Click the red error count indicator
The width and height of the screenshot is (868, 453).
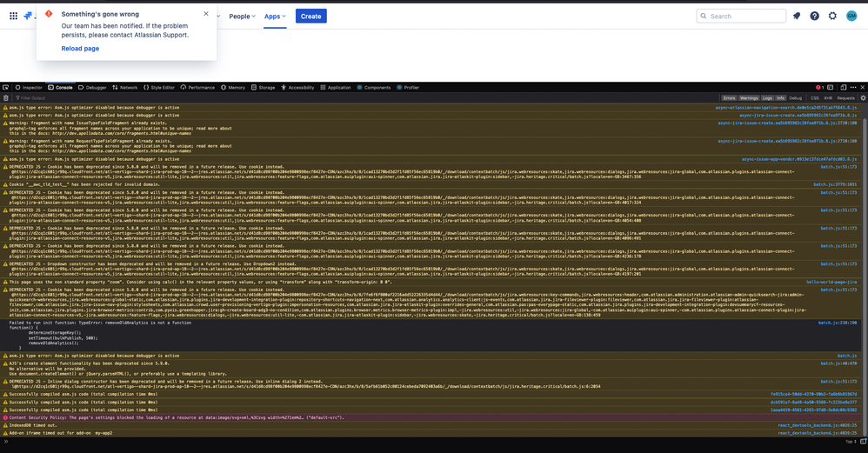(x=820, y=88)
